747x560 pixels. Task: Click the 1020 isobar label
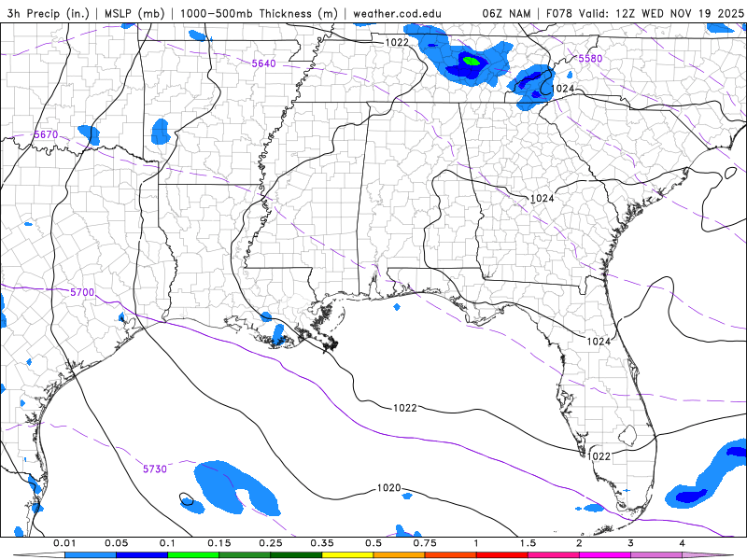(388, 487)
